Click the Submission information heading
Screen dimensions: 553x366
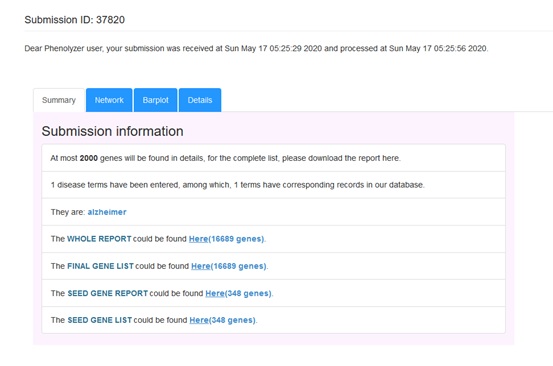pos(113,131)
